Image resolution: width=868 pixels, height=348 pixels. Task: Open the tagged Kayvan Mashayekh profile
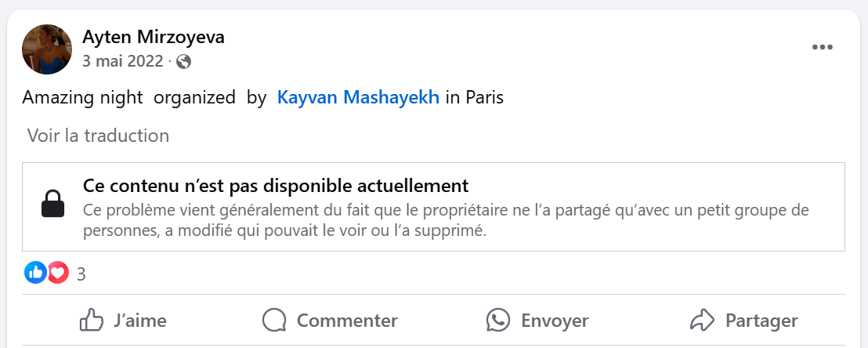point(358,97)
